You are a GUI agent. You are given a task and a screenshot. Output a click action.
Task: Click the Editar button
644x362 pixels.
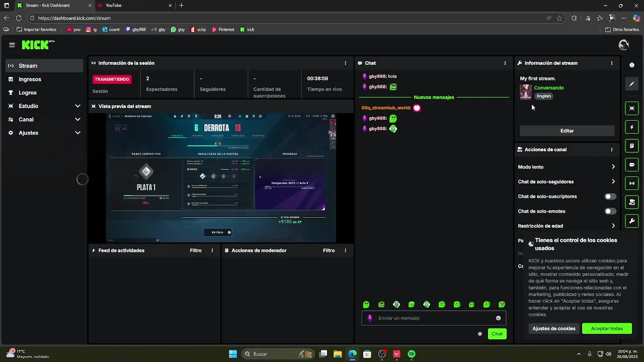pyautogui.click(x=567, y=131)
